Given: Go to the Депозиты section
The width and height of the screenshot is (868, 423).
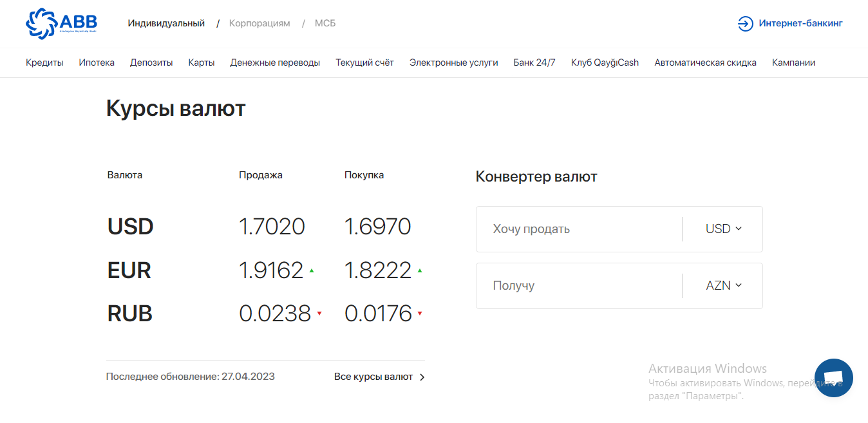Looking at the screenshot, I should (x=151, y=63).
